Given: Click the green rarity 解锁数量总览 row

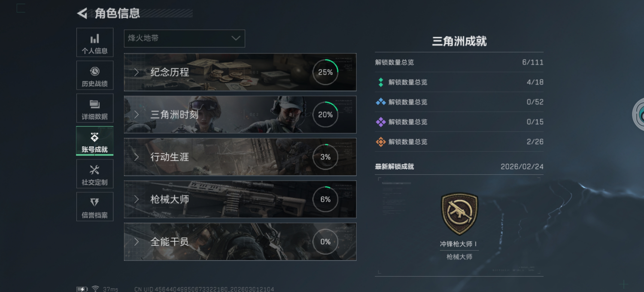Looking at the screenshot, I should (x=459, y=82).
